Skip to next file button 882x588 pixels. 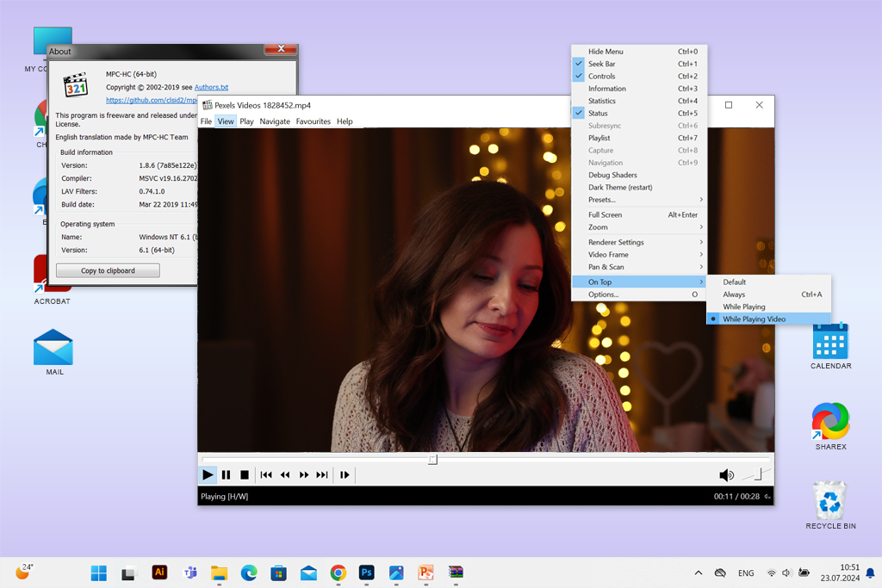point(322,475)
